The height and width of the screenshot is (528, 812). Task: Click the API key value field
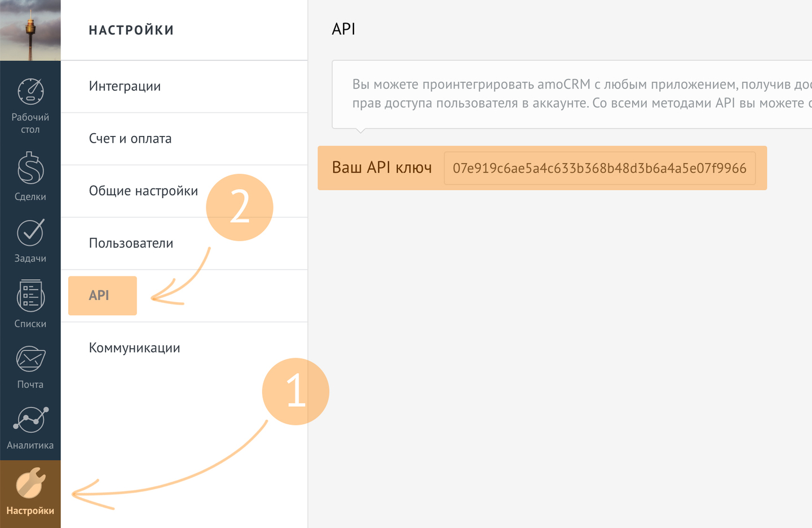tap(599, 168)
